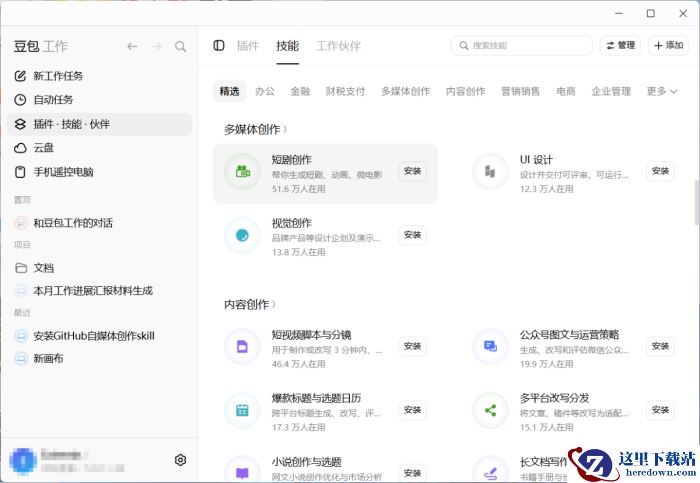The height and width of the screenshot is (483, 700).
Task: Install the 多平台改写分发 skill
Action: (660, 410)
